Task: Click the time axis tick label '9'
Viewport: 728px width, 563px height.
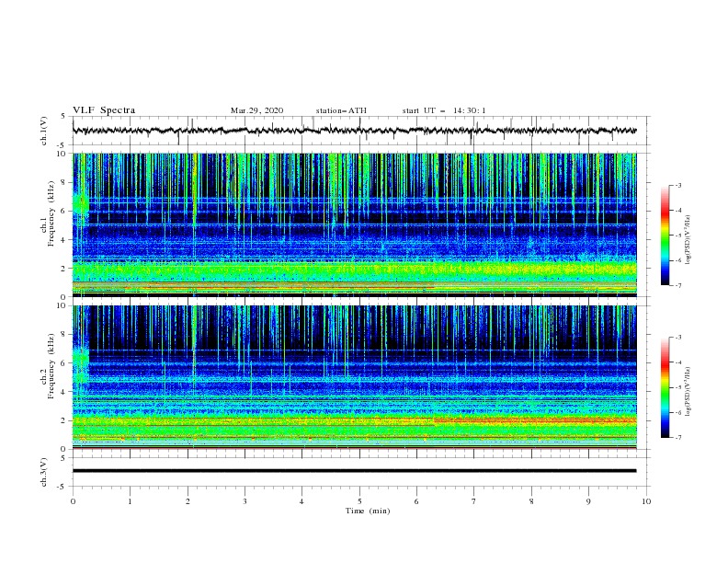Action: point(588,501)
